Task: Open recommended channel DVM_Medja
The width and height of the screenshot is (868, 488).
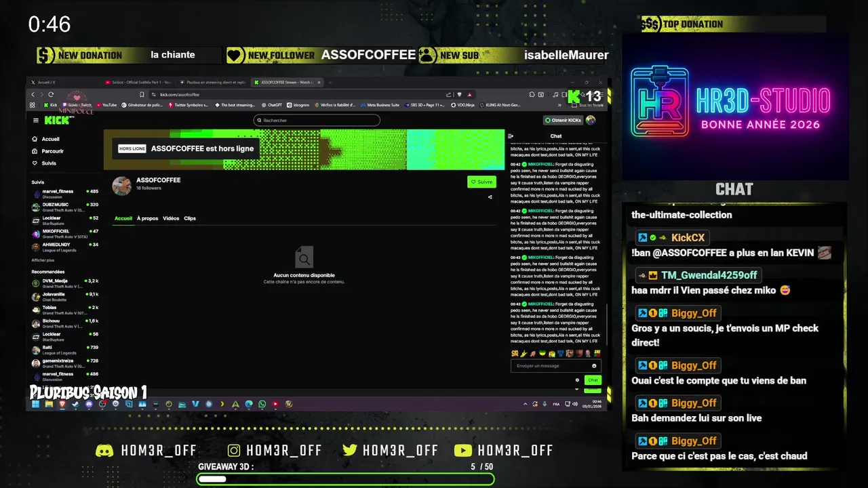Action: [x=65, y=283]
